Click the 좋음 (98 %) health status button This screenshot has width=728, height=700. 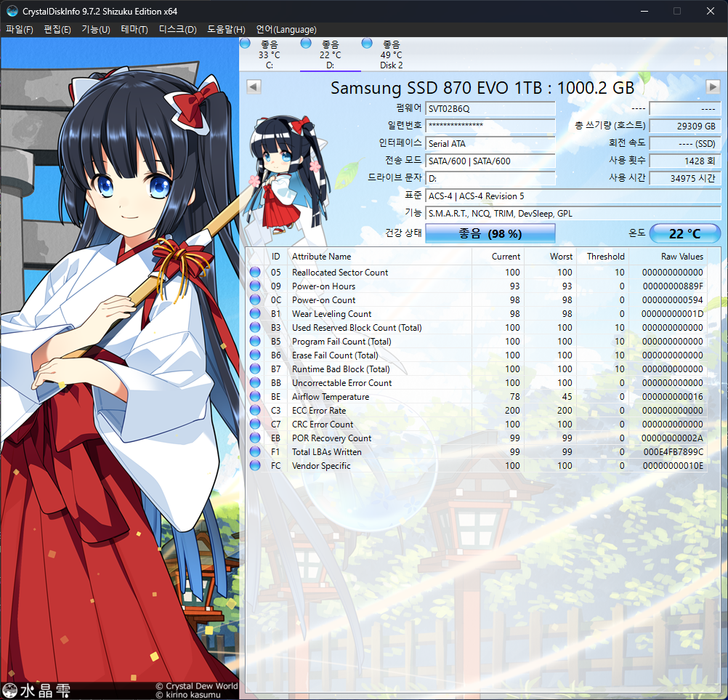(x=490, y=233)
